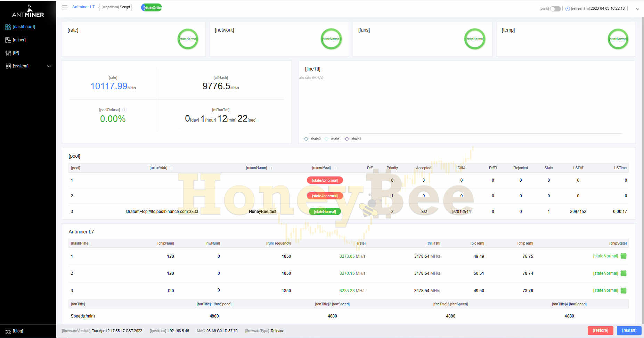Click the 9776.5 MH/s average hash value
Image resolution: width=644 pixels, height=338 pixels.
pyautogui.click(x=221, y=86)
